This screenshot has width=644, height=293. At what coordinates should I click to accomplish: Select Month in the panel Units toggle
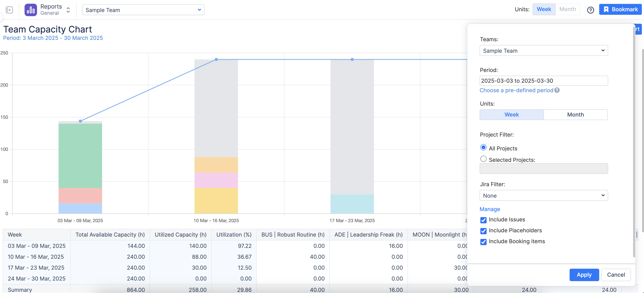pyautogui.click(x=575, y=115)
